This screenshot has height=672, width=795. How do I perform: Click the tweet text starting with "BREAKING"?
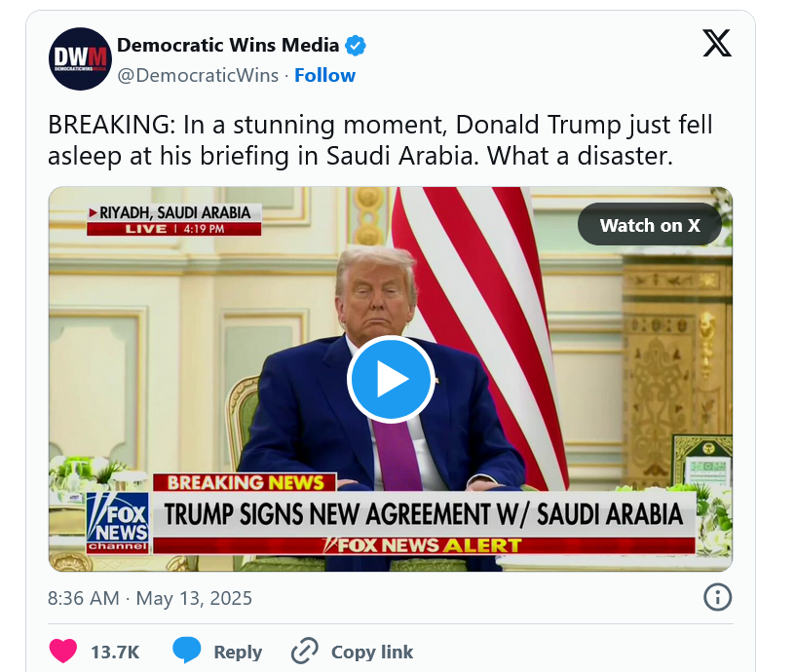[x=380, y=140]
